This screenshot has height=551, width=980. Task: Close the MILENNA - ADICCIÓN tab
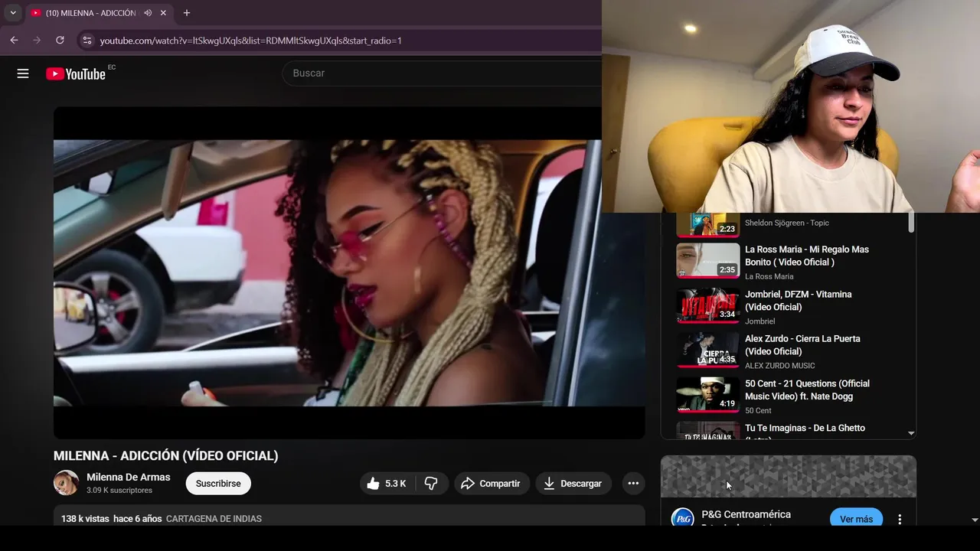[x=163, y=13]
